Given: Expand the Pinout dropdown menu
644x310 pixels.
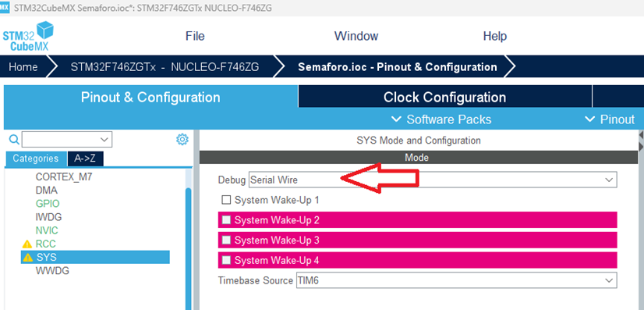Looking at the screenshot, I should [x=610, y=119].
